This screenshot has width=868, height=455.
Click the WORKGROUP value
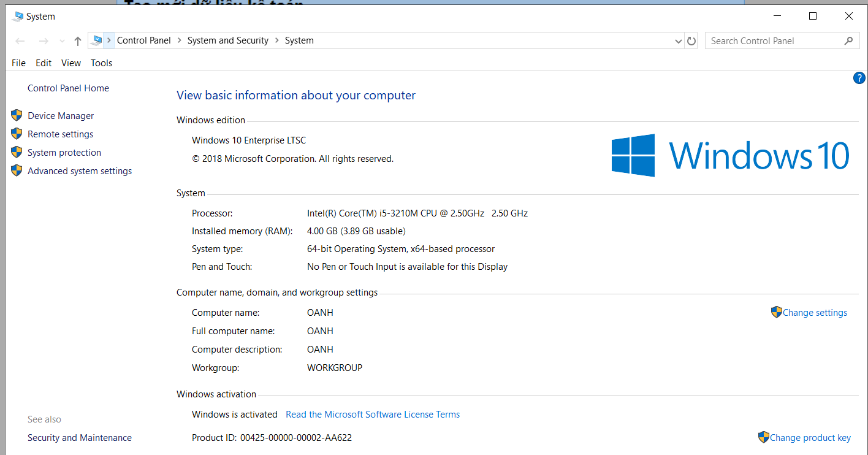[x=335, y=368]
